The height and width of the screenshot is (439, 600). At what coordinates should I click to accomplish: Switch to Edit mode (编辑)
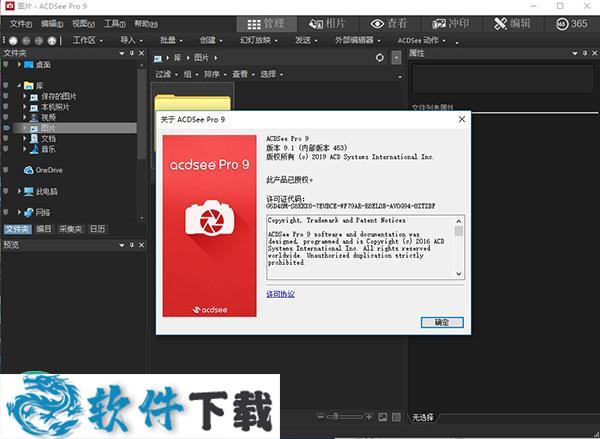coord(512,24)
